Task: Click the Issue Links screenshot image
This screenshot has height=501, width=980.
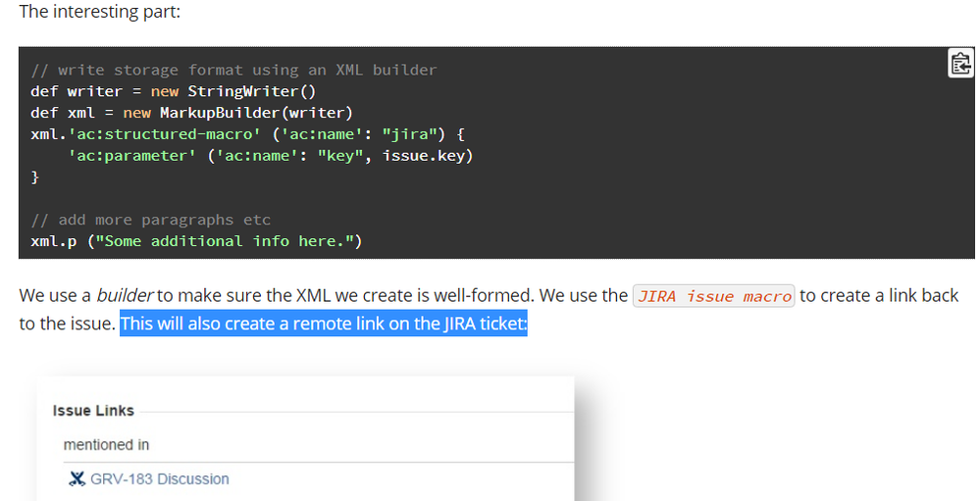Action: [305, 438]
